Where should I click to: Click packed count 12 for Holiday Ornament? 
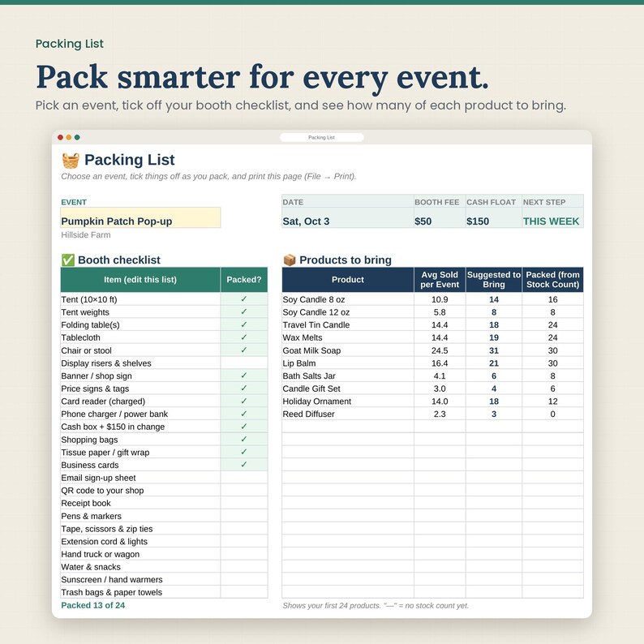point(553,401)
